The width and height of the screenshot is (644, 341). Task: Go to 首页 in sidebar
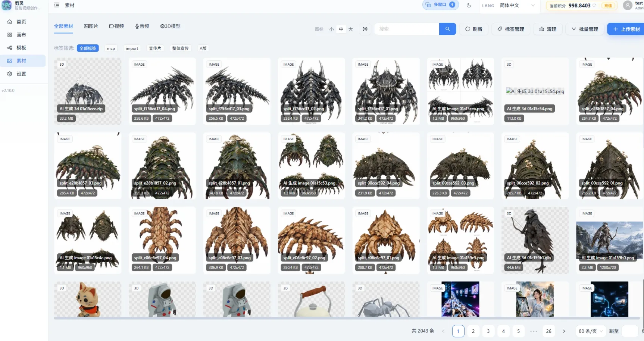tap(23, 22)
